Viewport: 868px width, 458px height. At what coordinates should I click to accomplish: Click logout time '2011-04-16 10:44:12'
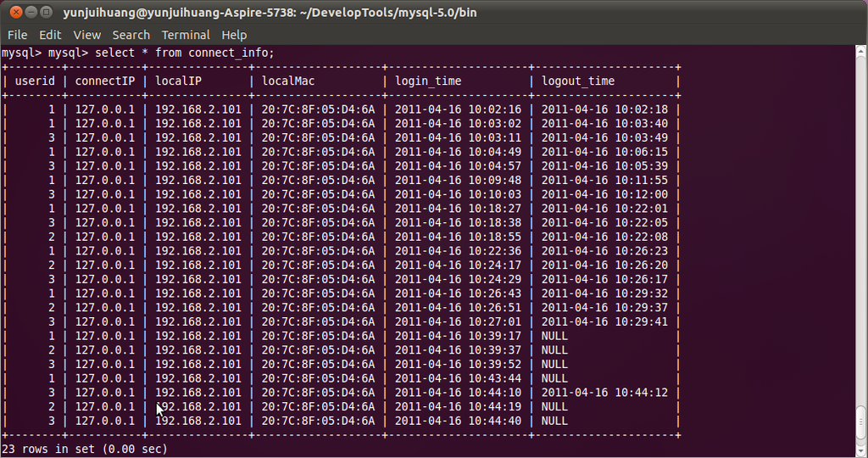coord(604,393)
